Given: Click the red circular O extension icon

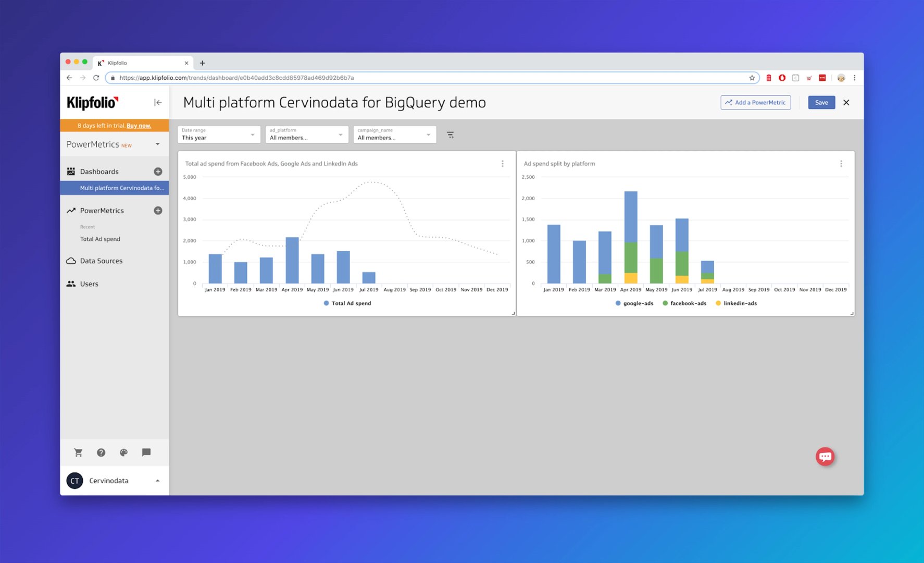Looking at the screenshot, I should [x=782, y=78].
